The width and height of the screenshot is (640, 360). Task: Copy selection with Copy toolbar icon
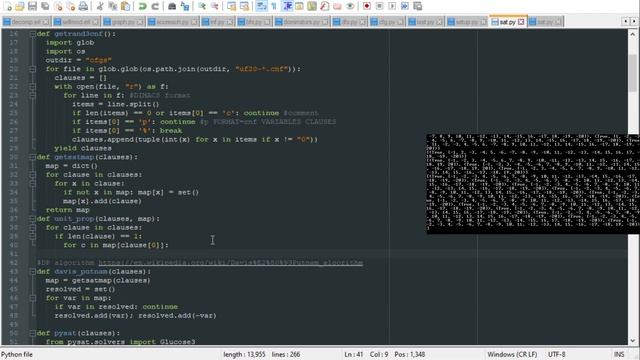click(x=113, y=6)
